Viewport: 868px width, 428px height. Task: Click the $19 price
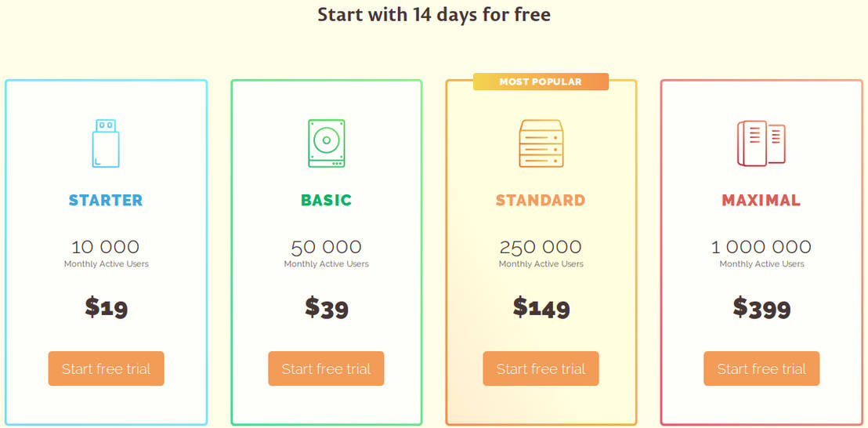pos(106,307)
